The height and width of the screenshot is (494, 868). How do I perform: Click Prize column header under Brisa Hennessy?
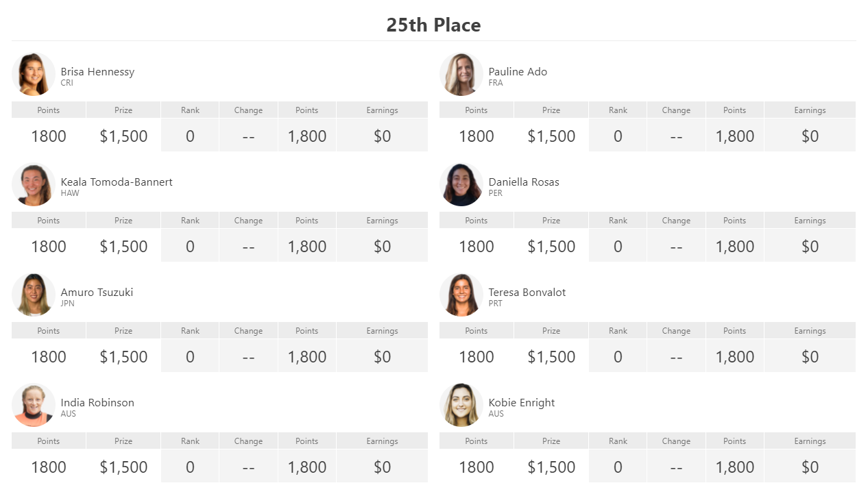[x=123, y=110]
